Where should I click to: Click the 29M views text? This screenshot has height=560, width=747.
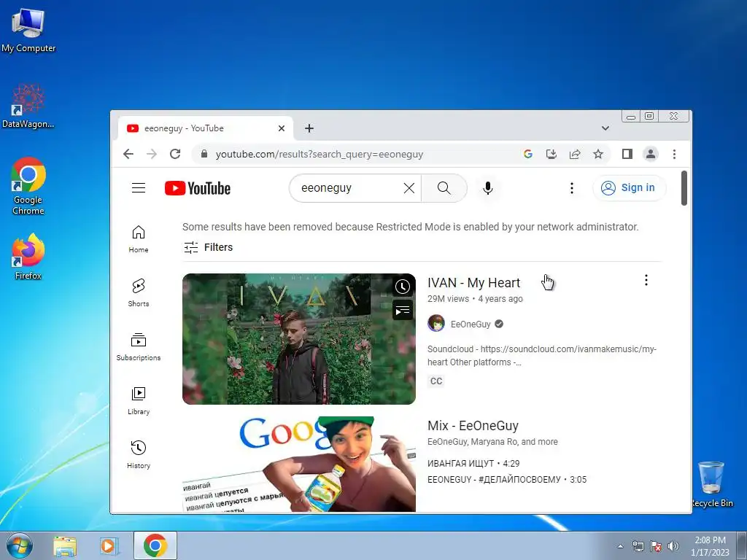pos(448,298)
